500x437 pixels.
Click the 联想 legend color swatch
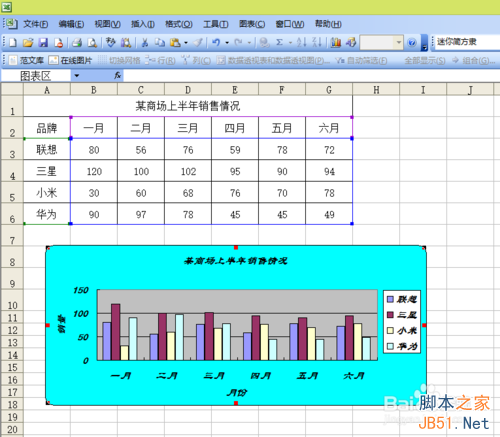click(x=390, y=299)
